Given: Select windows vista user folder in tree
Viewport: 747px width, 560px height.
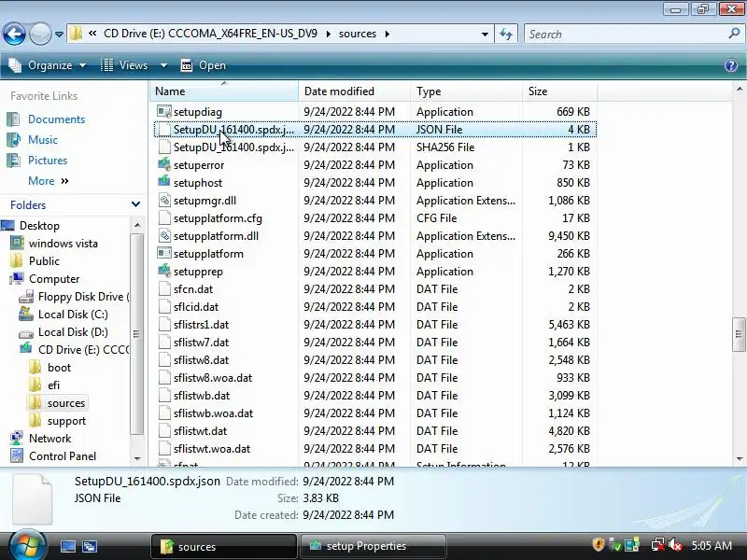Looking at the screenshot, I should 63,244.
